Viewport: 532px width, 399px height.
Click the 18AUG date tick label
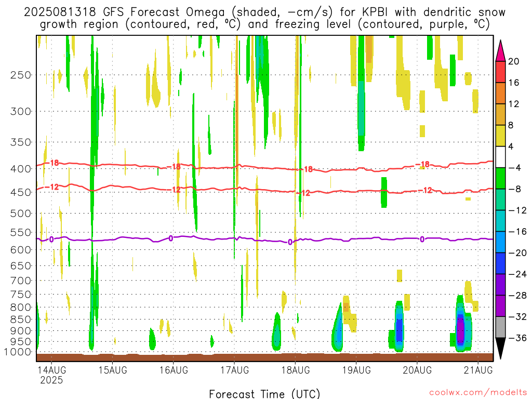click(x=296, y=370)
